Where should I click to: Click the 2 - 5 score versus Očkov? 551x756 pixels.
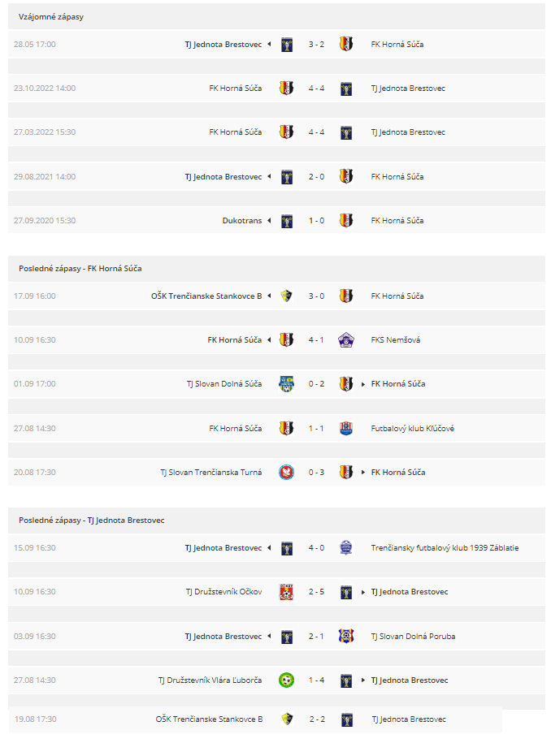pyautogui.click(x=316, y=592)
